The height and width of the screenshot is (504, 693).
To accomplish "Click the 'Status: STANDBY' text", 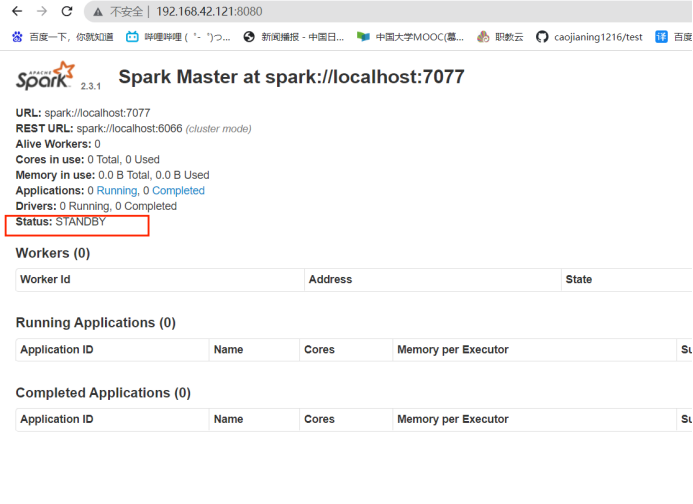I will coord(61,221).
